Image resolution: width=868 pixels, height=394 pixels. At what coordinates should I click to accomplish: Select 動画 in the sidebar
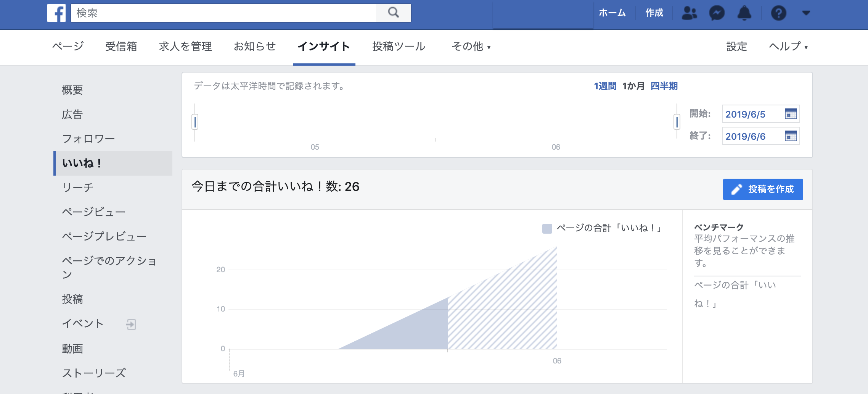tap(72, 349)
